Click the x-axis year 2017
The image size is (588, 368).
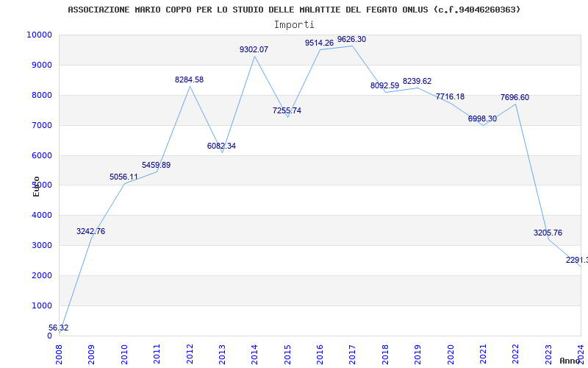pos(353,354)
